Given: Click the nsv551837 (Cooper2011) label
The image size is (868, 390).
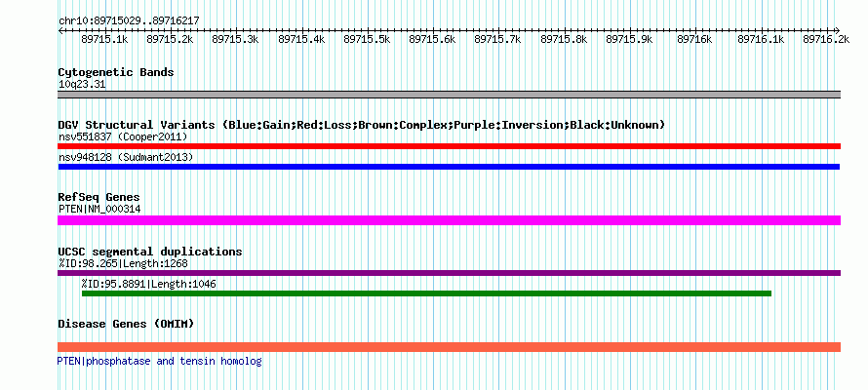Looking at the screenshot, I should tap(123, 136).
